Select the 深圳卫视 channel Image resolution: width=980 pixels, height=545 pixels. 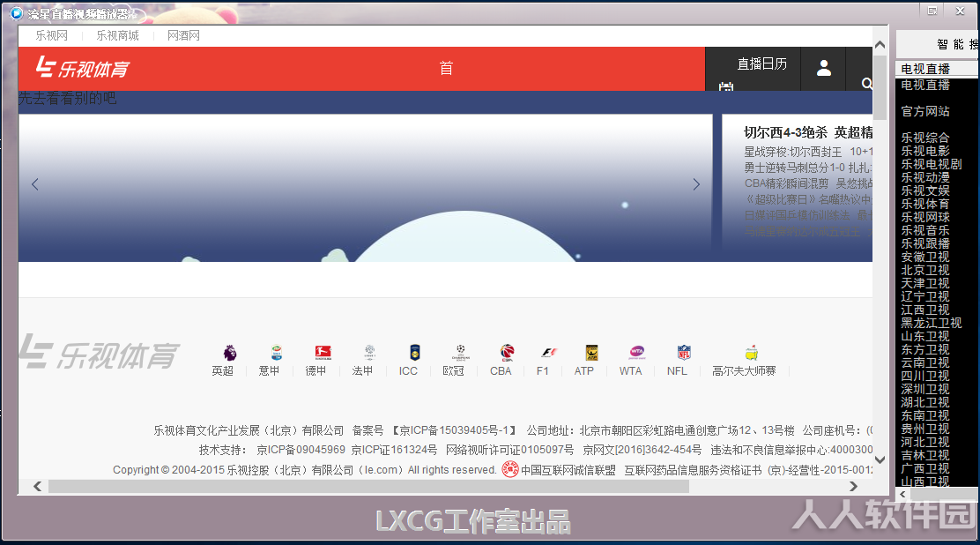[x=925, y=389]
